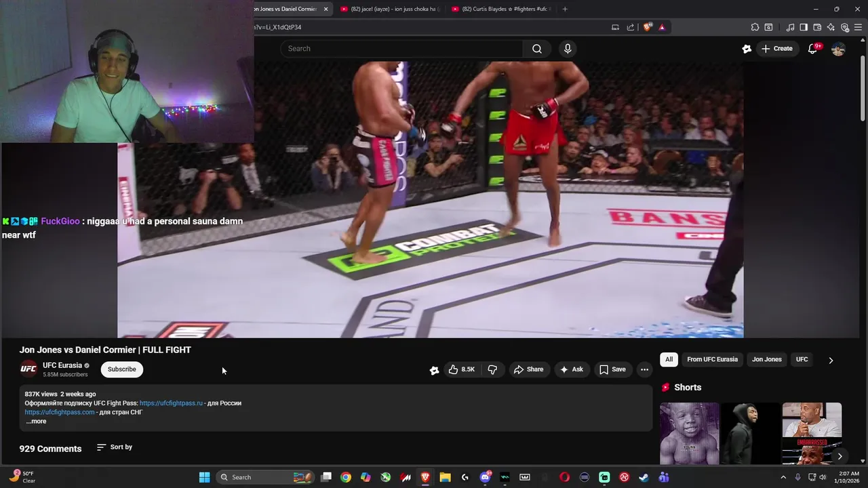Click the Brave VPN shield icon
Screen dimensions: 868x488
pyautogui.click(x=844, y=27)
